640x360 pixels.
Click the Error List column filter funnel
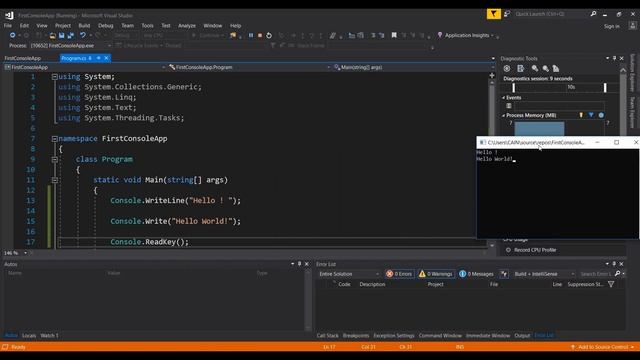point(611,284)
